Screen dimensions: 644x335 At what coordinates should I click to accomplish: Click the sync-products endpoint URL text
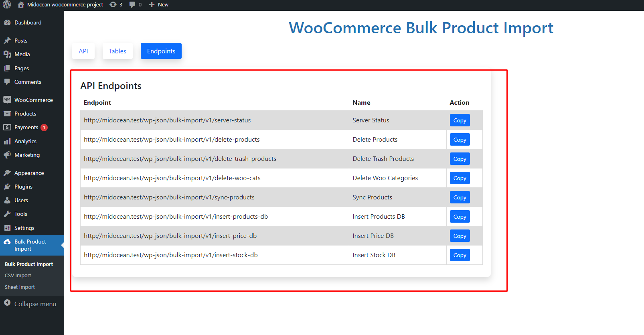coord(169,197)
